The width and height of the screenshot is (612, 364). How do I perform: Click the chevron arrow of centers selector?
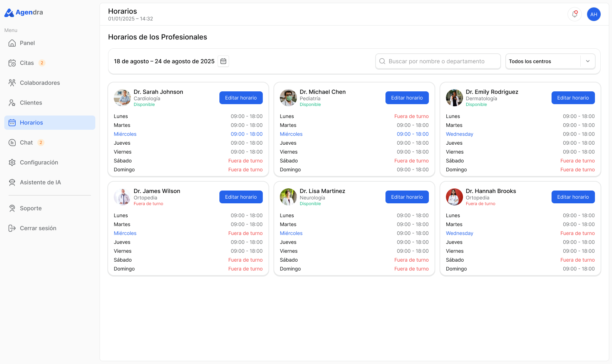click(x=588, y=61)
